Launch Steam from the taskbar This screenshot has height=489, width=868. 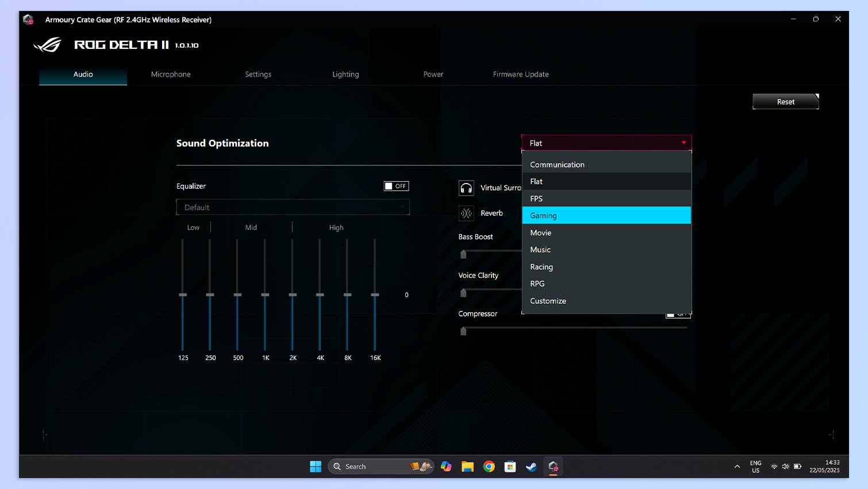pyautogui.click(x=532, y=467)
